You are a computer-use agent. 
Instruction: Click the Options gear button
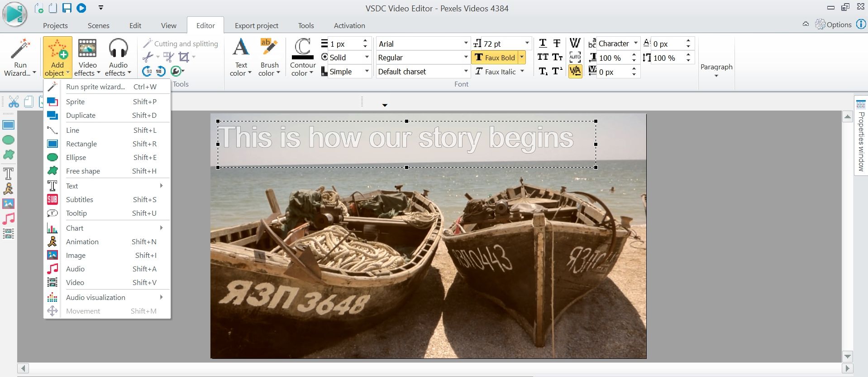pos(833,24)
